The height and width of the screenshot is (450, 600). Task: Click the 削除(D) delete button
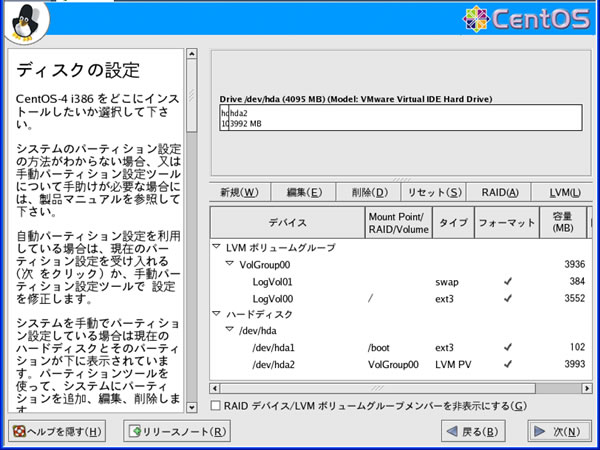[369, 192]
